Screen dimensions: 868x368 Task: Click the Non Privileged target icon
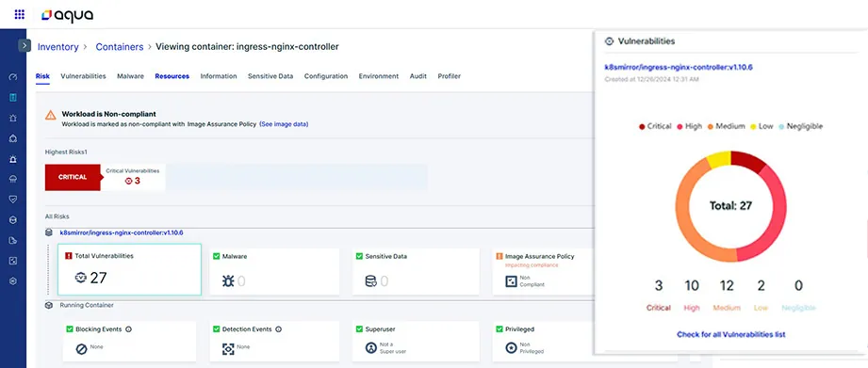(x=511, y=348)
